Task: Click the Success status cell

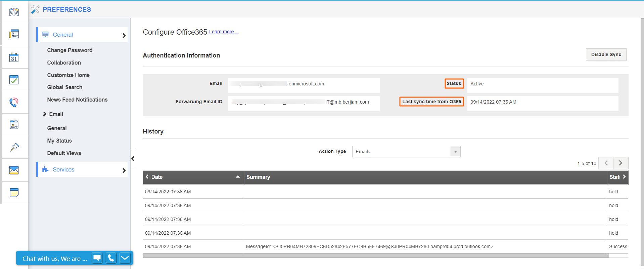Action: point(618,246)
